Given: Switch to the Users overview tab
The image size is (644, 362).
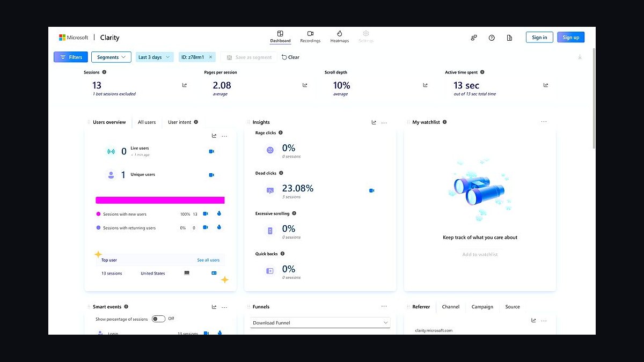Looking at the screenshot, I should click(x=109, y=122).
